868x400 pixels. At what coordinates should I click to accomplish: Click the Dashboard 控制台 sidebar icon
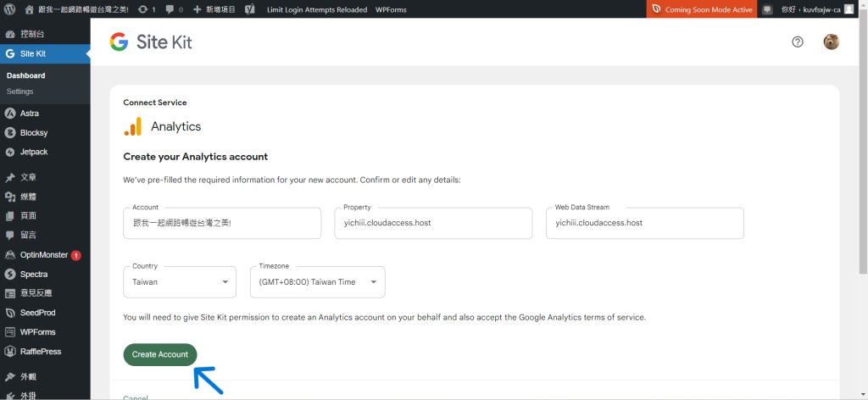click(9, 34)
